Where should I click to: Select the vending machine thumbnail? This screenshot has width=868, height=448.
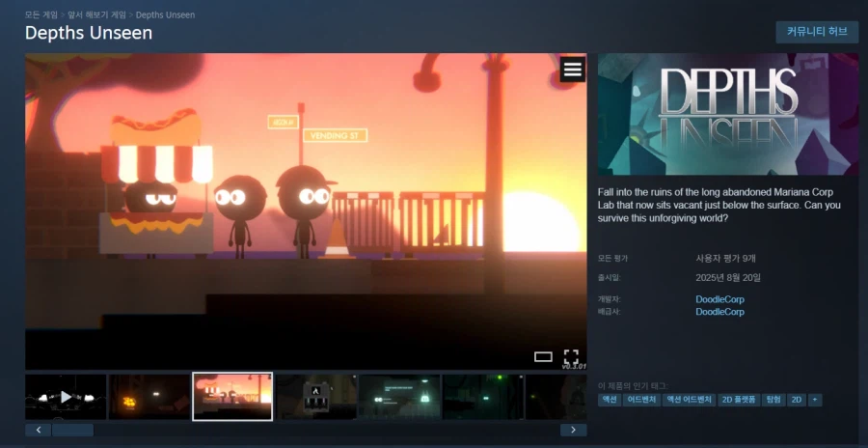click(x=316, y=397)
